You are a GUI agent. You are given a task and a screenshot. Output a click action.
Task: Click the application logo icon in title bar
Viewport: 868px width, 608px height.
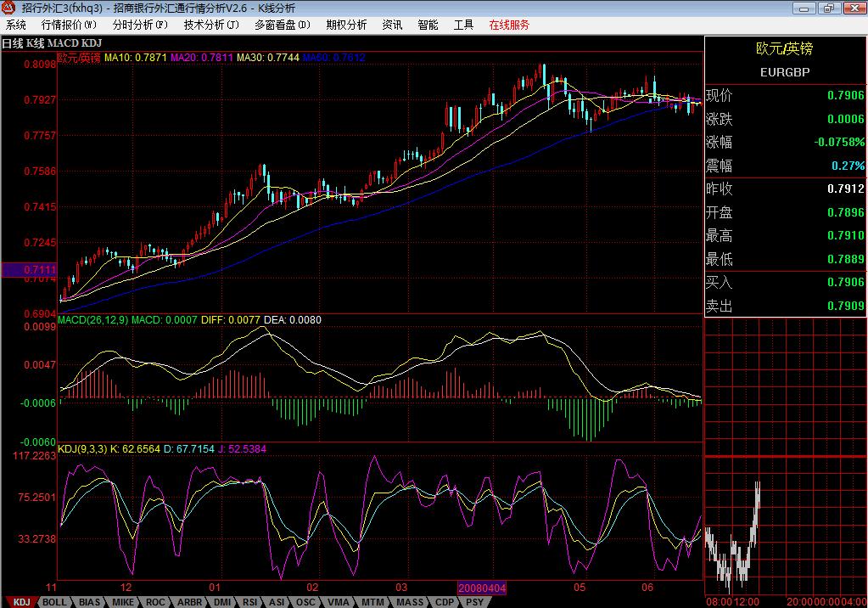(x=8, y=8)
